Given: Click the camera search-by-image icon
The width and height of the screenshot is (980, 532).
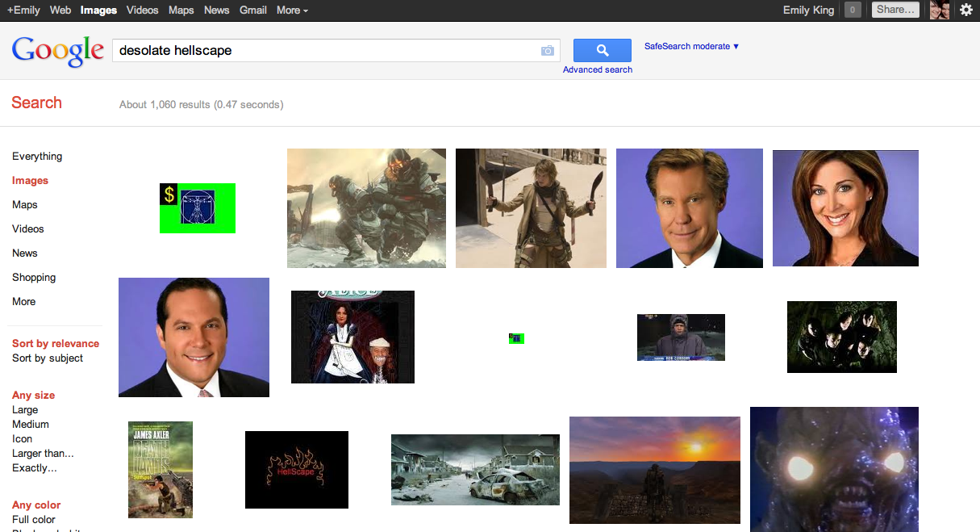Looking at the screenshot, I should tap(548, 51).
